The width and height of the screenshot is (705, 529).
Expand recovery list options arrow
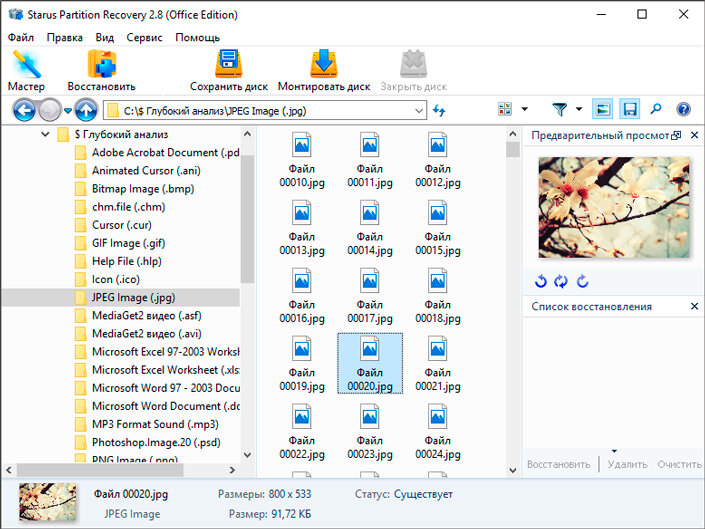point(614,451)
